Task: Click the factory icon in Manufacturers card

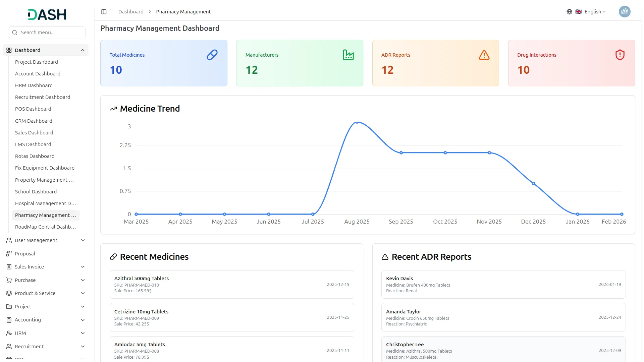Action: [x=348, y=55]
